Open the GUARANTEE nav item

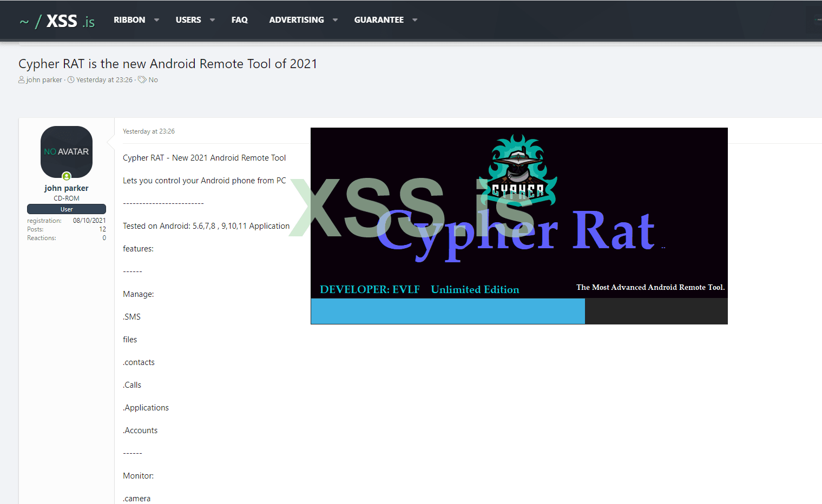click(379, 20)
